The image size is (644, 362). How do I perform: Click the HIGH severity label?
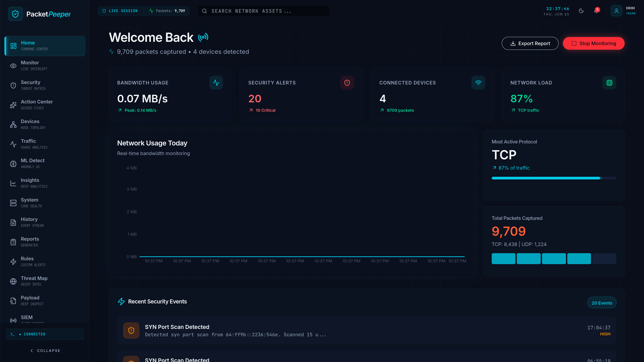(x=605, y=334)
